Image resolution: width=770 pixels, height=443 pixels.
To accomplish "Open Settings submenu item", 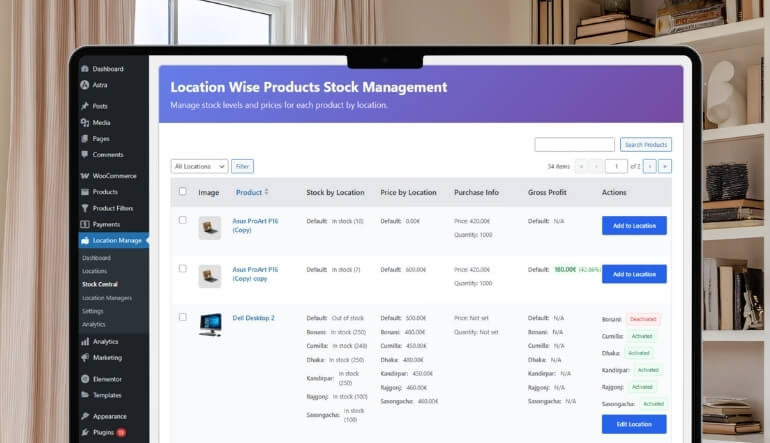I will (92, 311).
